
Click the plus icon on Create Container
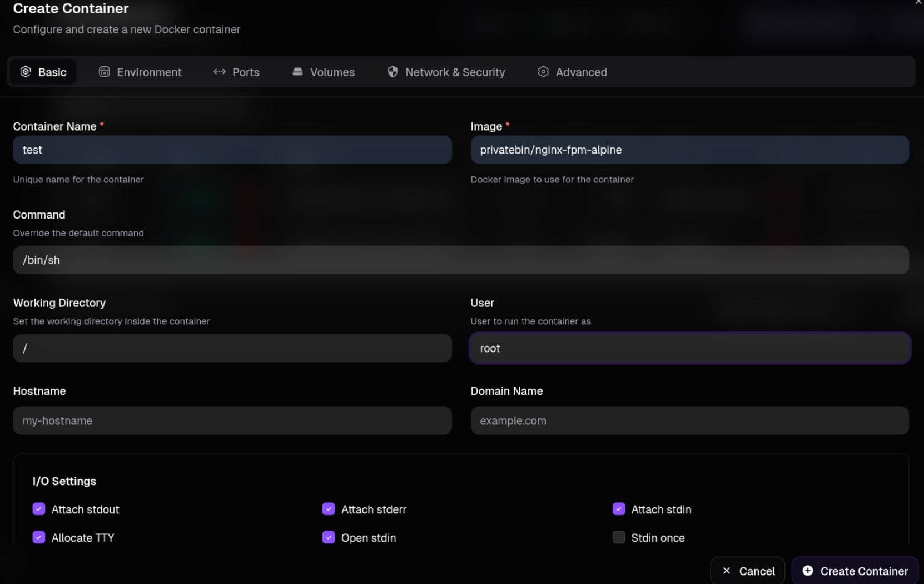pos(808,571)
